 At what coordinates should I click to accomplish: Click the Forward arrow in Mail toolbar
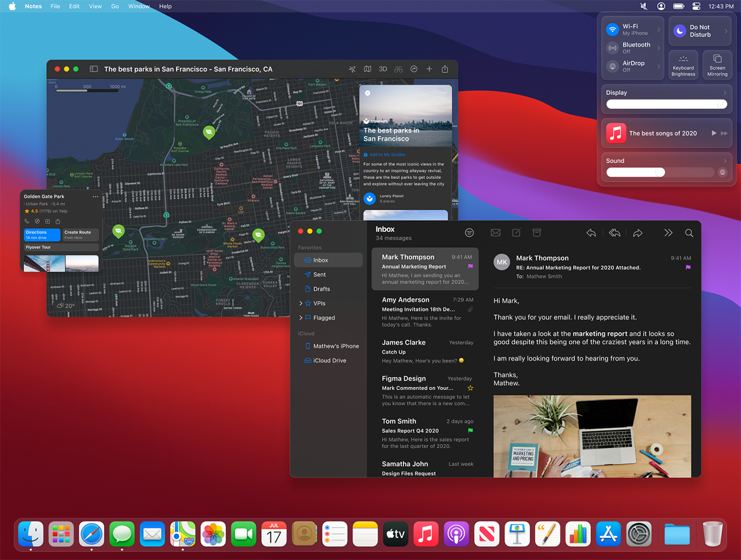tap(637, 233)
